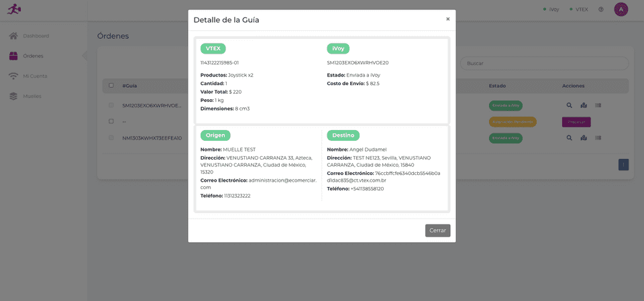Click the iVoy connection status in header
Viewport: 644px width, 301px height.
pos(551,9)
